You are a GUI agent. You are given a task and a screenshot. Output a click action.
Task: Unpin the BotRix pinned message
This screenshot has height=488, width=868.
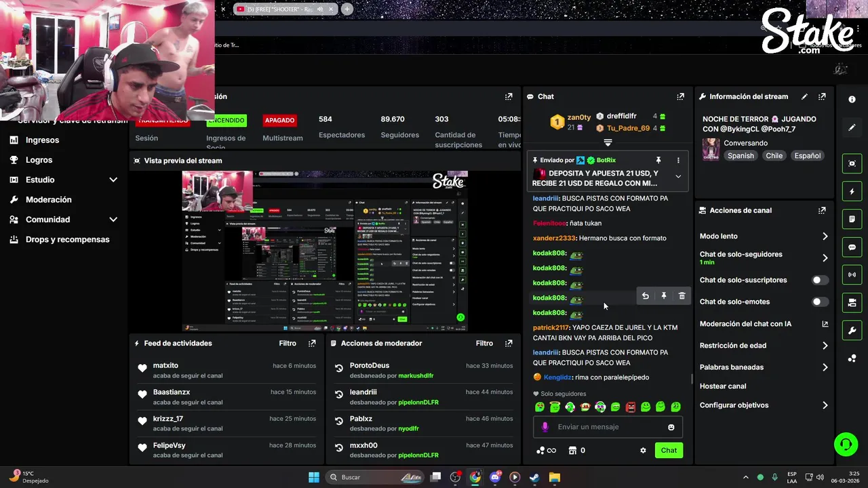[658, 161]
